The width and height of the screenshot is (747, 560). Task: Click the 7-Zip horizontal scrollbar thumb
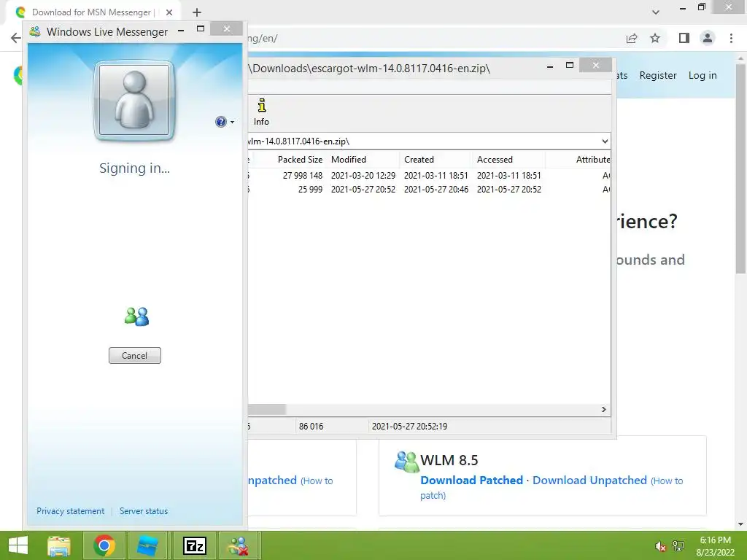click(x=267, y=410)
